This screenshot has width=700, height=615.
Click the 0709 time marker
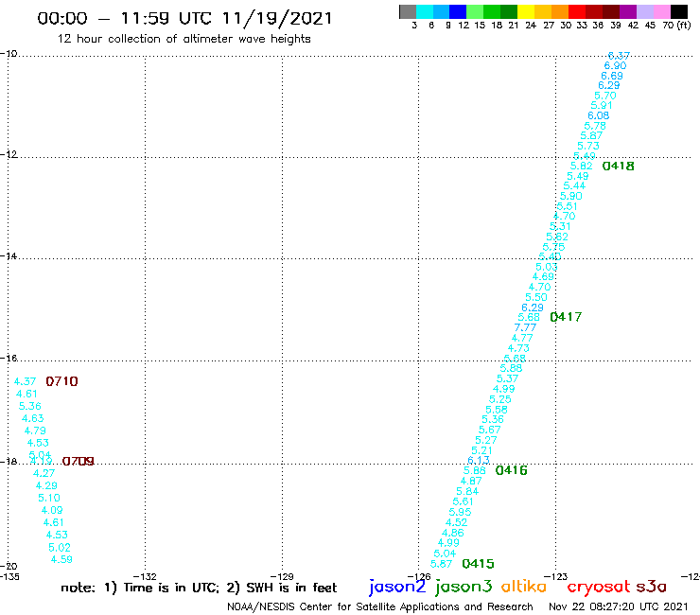click(x=78, y=461)
